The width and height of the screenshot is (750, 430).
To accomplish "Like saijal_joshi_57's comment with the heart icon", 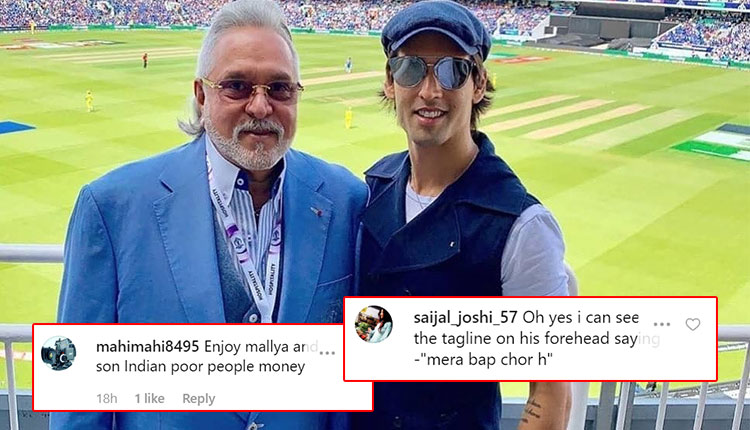I will (693, 324).
